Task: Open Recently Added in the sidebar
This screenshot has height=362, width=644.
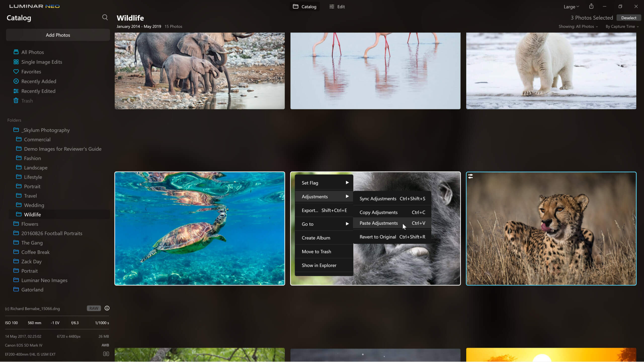Action: (38, 81)
